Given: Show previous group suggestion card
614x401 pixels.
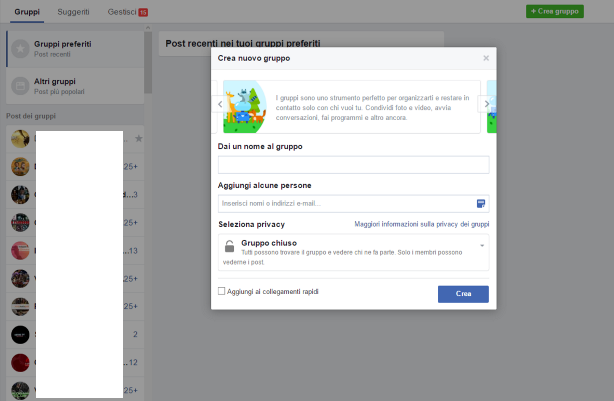Looking at the screenshot, I should click(x=220, y=104).
